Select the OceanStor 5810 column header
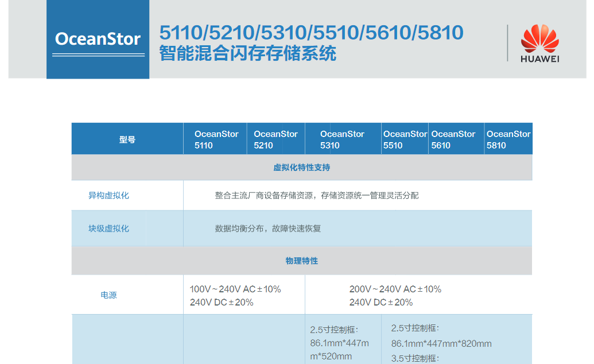The width and height of the screenshot is (594, 364). pos(508,139)
